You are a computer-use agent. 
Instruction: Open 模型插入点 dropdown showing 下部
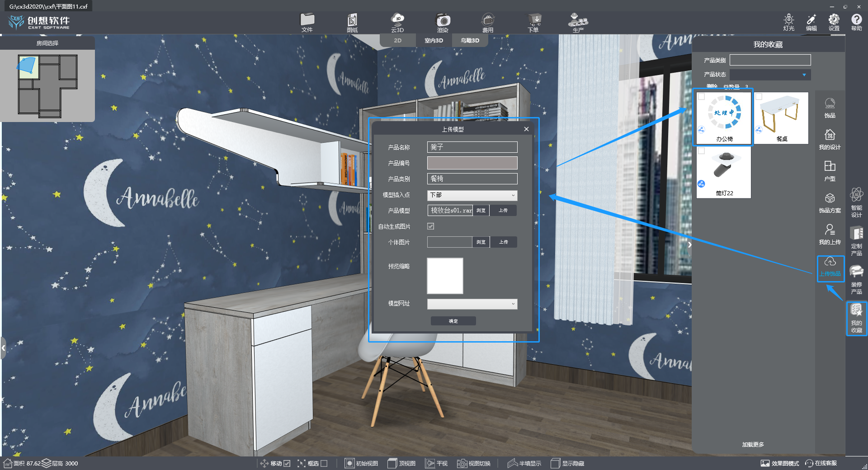pos(472,195)
